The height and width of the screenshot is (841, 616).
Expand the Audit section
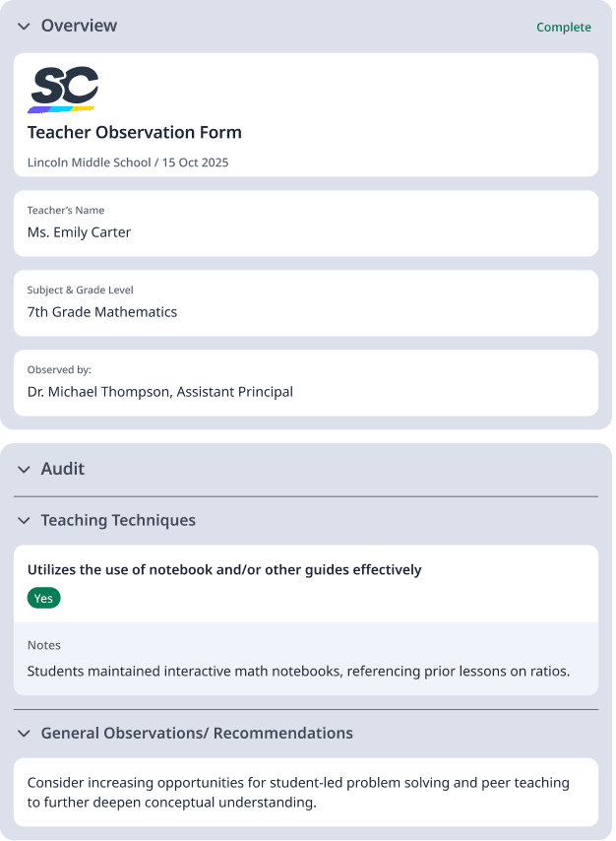24,470
